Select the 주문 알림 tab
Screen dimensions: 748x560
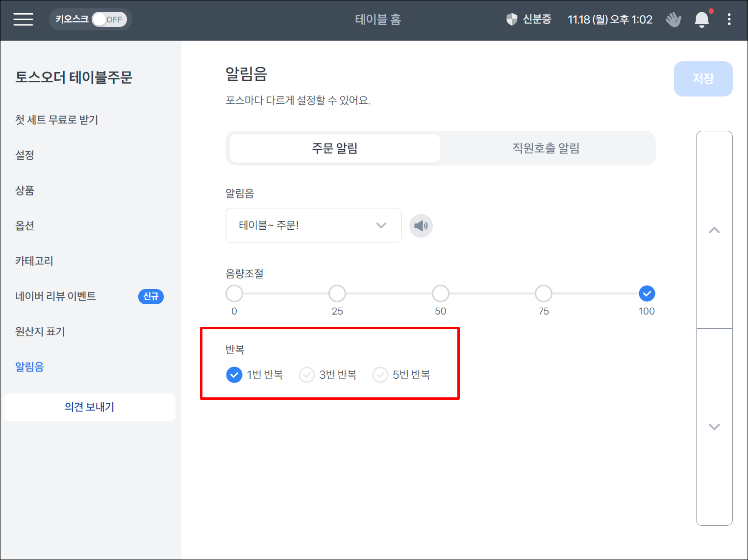(x=335, y=148)
